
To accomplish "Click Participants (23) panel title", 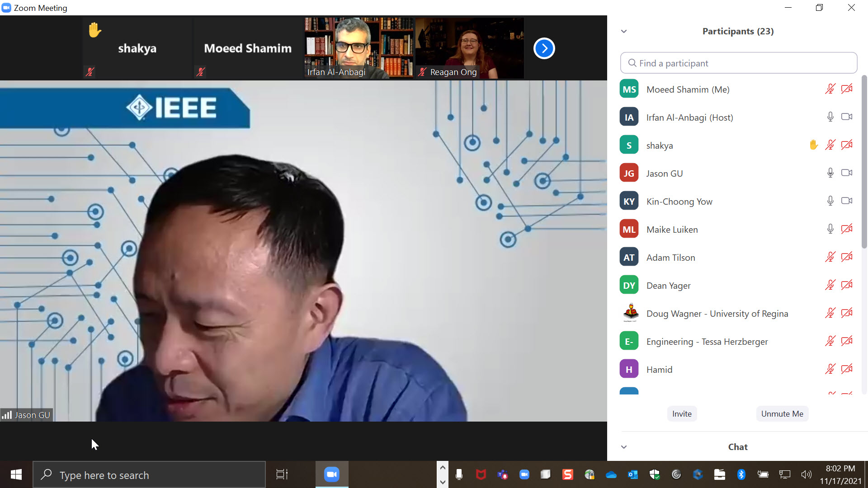I will click(738, 31).
